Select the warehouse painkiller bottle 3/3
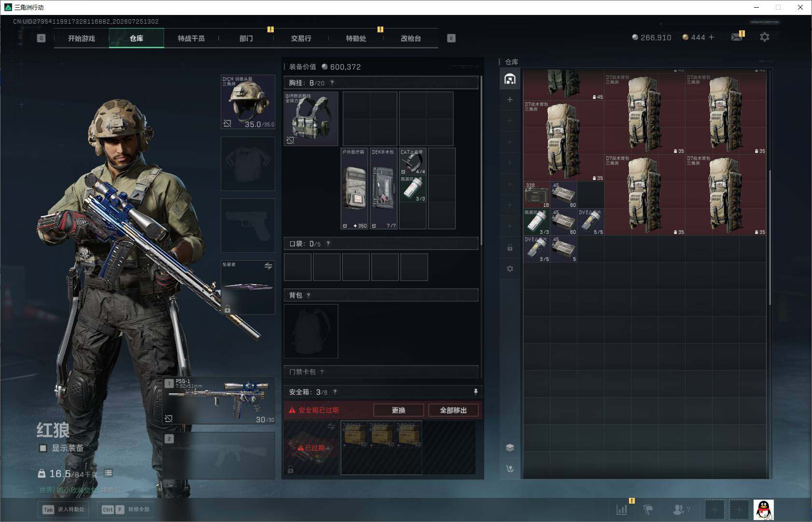Image resolution: width=812 pixels, height=522 pixels. (537, 222)
